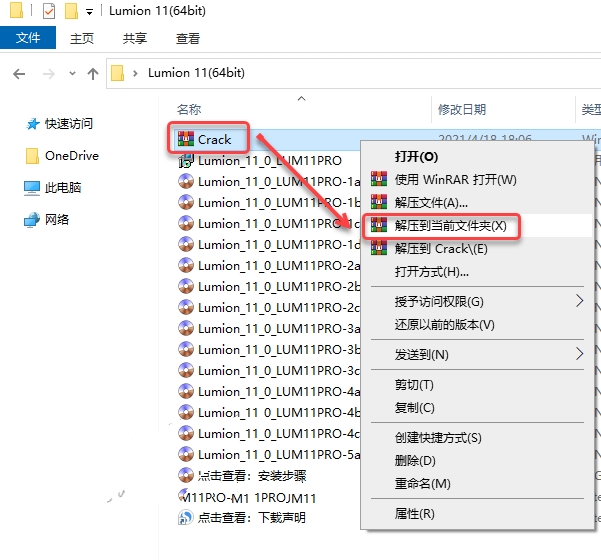The width and height of the screenshot is (601, 560).
Task: Choose 使用 WinRAR 打开(W)
Action: click(x=478, y=179)
